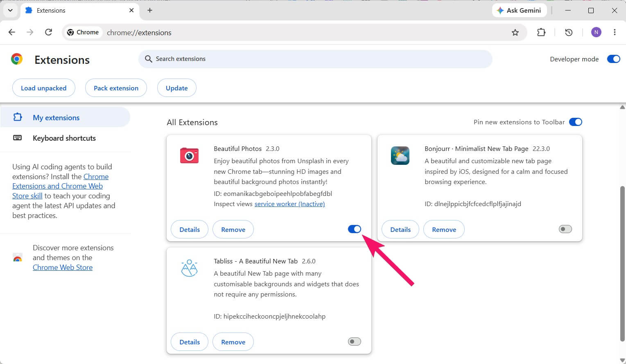Remove the Beautiful Photos extension
The height and width of the screenshot is (364, 626).
tap(233, 229)
